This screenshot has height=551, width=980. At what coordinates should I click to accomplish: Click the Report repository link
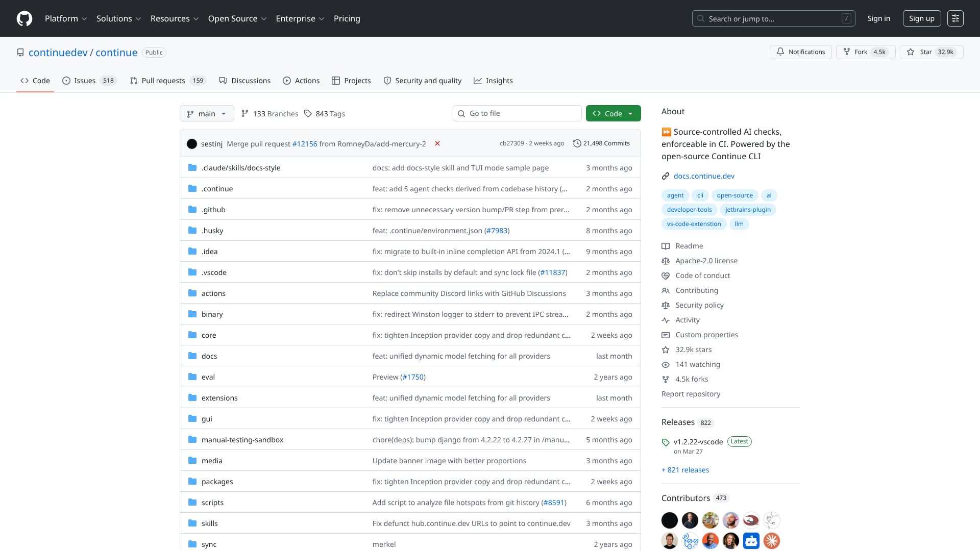point(691,394)
